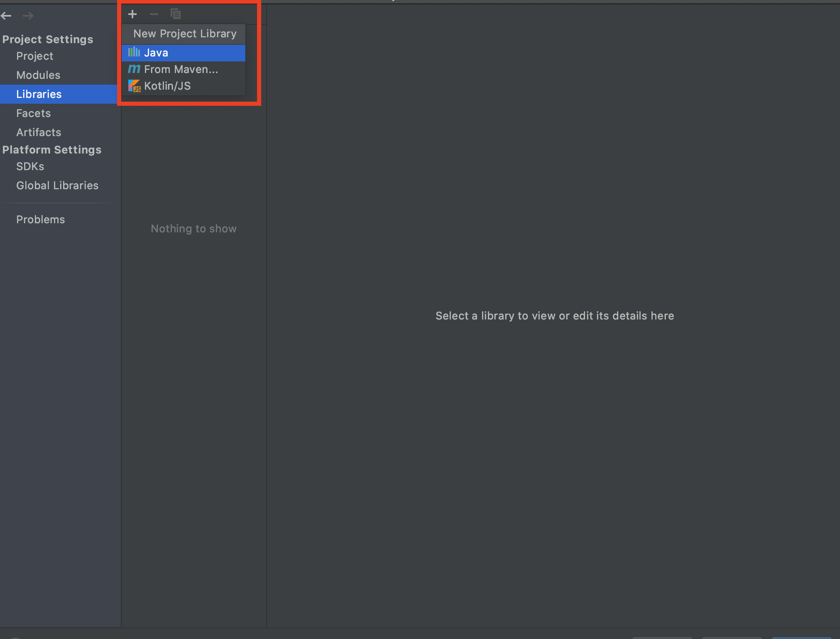Screen dimensions: 840x639
Task: Select the Libraries settings tab
Action: point(38,94)
